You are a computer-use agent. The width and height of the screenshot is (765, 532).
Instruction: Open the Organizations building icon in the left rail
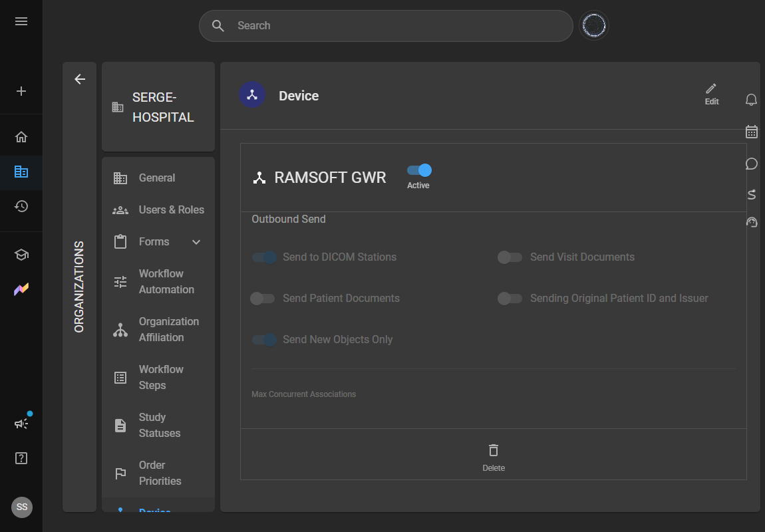coord(21,172)
